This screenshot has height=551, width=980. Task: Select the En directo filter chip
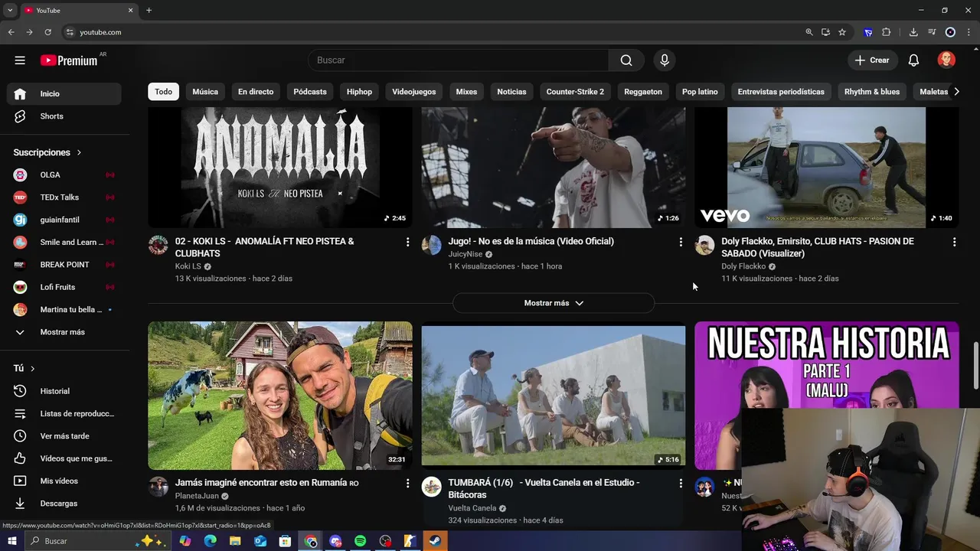click(x=256, y=92)
